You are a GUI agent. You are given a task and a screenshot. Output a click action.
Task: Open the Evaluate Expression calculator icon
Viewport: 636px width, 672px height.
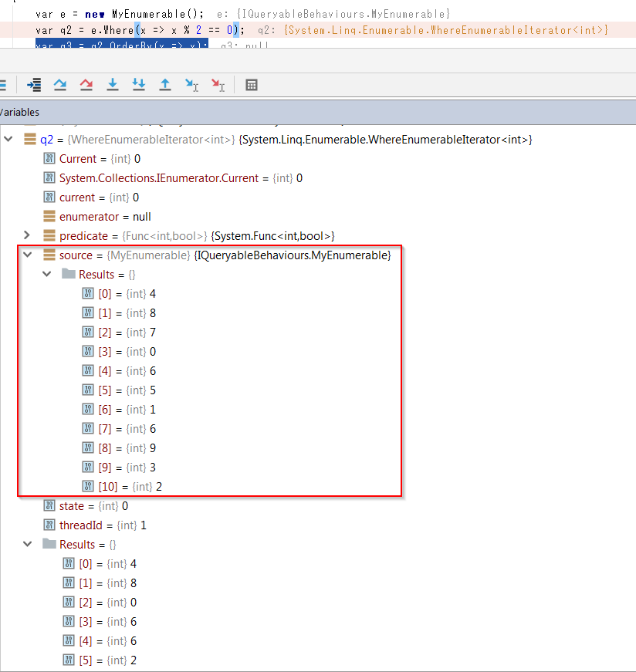coord(251,85)
